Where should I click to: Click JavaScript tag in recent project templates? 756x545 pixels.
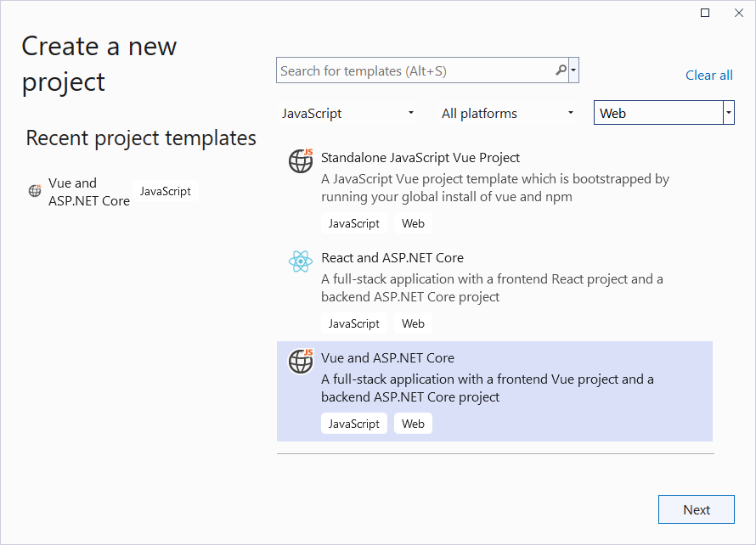click(x=166, y=191)
